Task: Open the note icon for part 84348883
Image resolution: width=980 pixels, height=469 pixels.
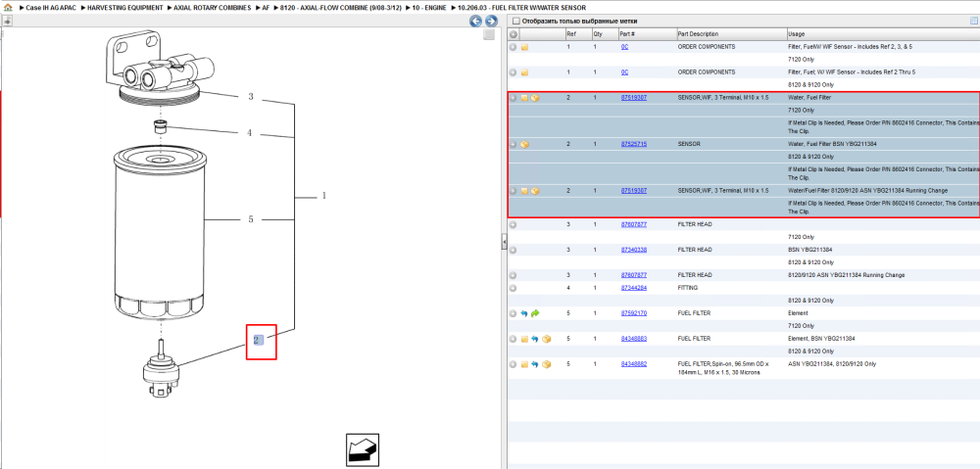Action: (x=524, y=339)
